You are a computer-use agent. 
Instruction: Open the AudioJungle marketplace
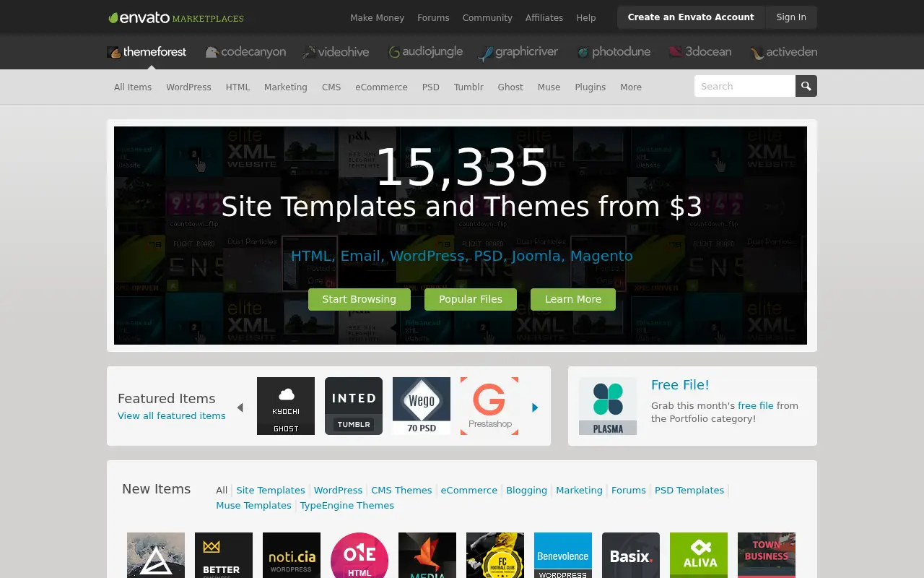(425, 52)
